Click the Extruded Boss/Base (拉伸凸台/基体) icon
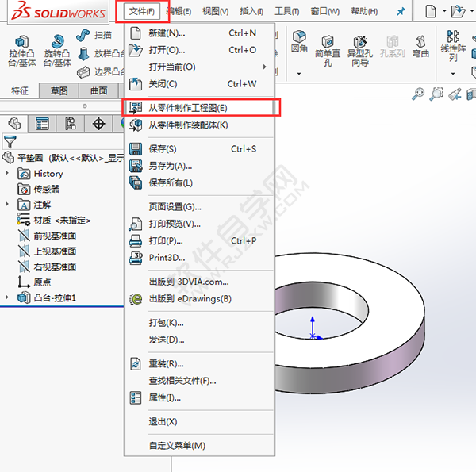The image size is (476, 472). click(22, 41)
